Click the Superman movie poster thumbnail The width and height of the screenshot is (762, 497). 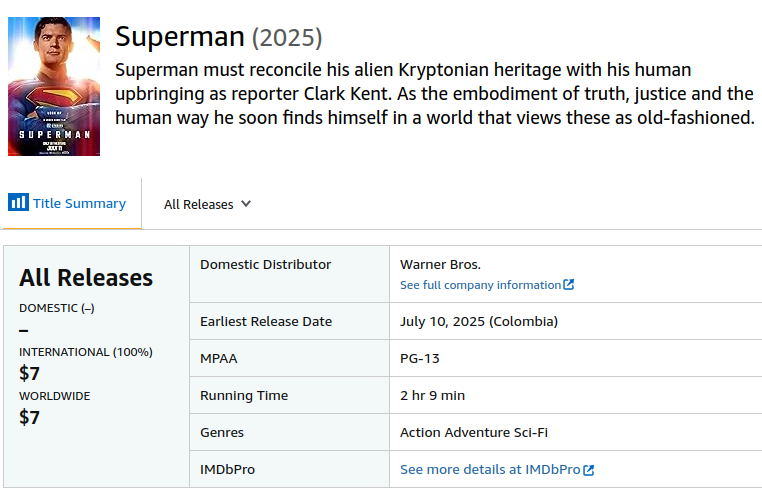pyautogui.click(x=54, y=86)
